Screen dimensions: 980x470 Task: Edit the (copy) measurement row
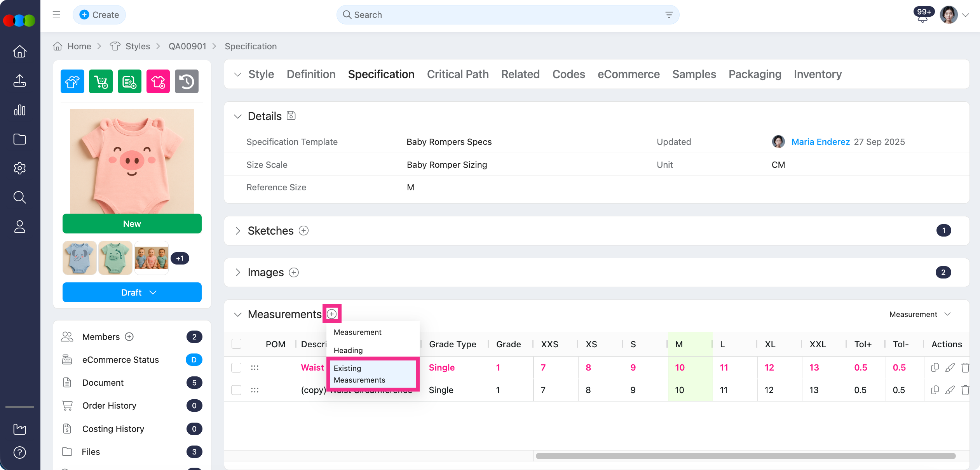[950, 390]
